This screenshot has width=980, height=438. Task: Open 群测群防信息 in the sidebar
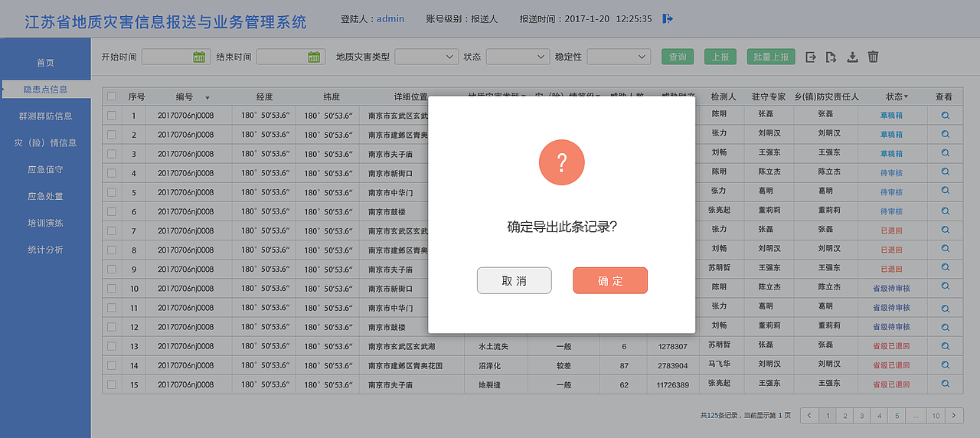point(46,116)
